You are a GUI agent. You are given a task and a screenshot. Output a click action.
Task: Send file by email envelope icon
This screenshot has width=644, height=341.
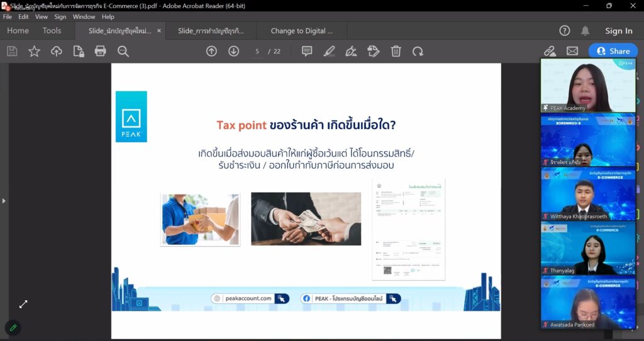pyautogui.click(x=572, y=51)
